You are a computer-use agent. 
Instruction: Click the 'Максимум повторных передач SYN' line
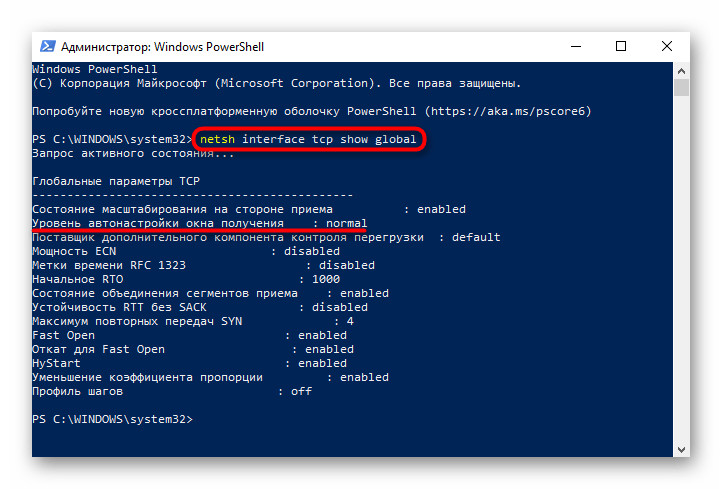pyautogui.click(x=193, y=321)
